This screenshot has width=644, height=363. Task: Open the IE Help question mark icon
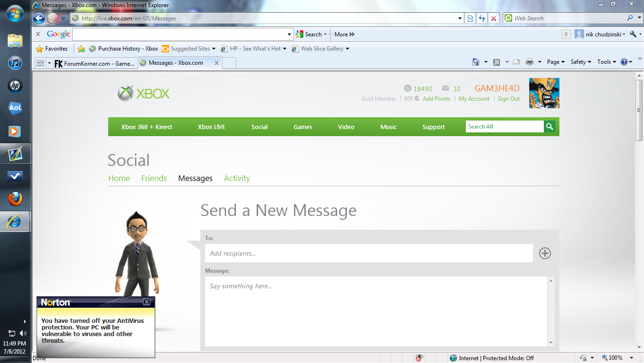coord(624,62)
